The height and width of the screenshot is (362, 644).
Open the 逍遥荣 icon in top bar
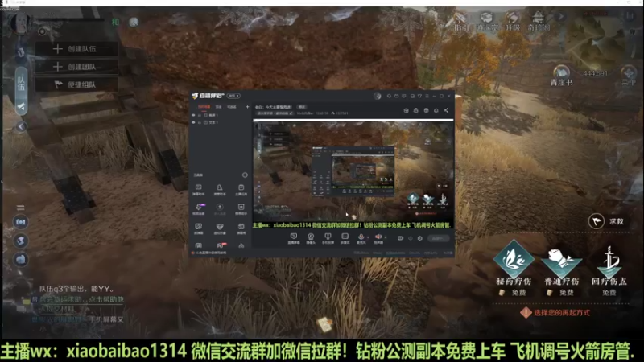(x=487, y=22)
